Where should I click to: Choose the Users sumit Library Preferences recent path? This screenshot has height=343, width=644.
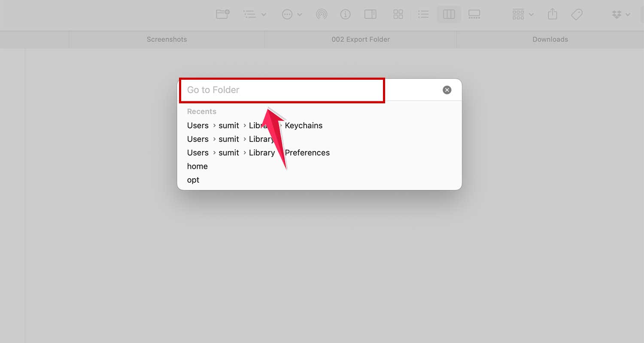coord(258,152)
